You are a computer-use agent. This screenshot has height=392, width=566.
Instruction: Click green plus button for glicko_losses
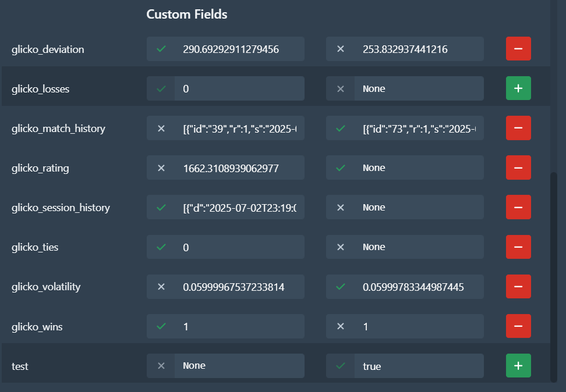[518, 89]
